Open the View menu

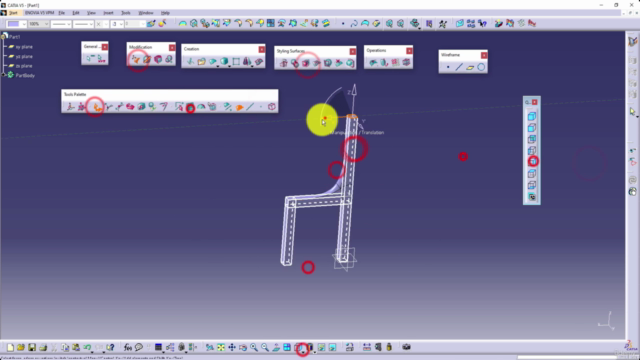pos(91,13)
